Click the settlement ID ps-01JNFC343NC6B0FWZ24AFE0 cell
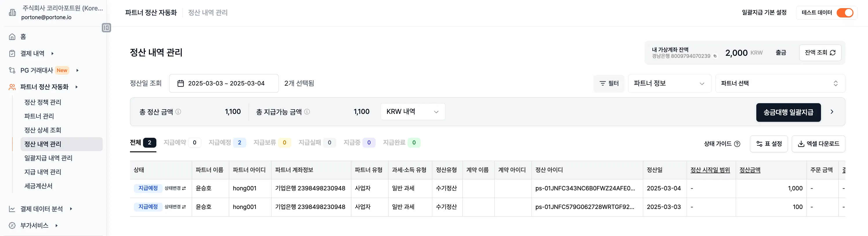The height and width of the screenshot is (236, 868). pos(586,188)
